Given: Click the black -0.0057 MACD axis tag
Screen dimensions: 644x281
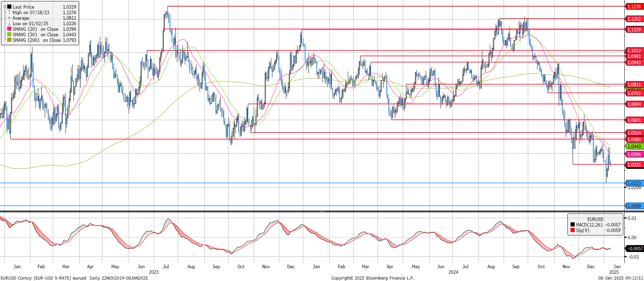Looking at the screenshot, I should click(635, 249).
